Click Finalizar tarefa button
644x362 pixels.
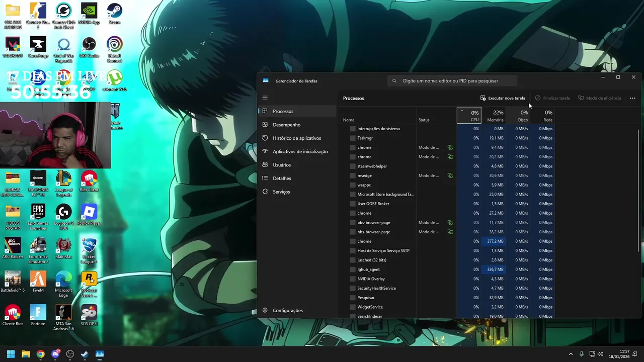click(x=552, y=98)
